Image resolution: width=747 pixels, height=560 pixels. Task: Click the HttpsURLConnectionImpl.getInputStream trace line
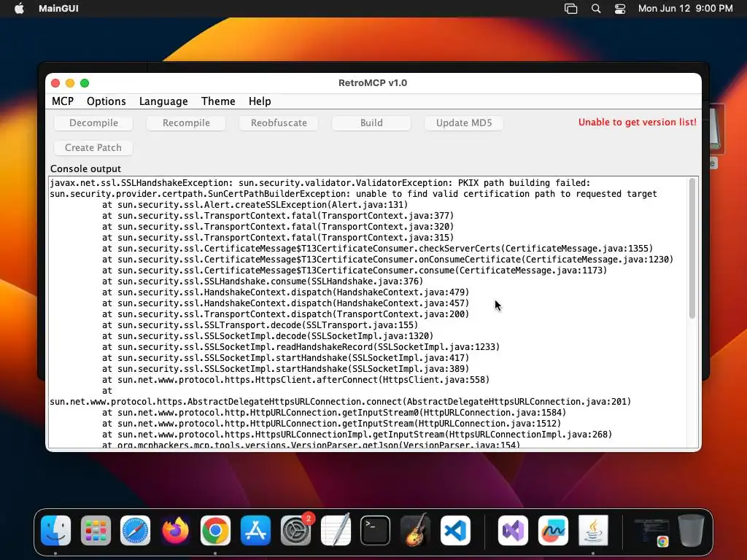pyautogui.click(x=357, y=435)
